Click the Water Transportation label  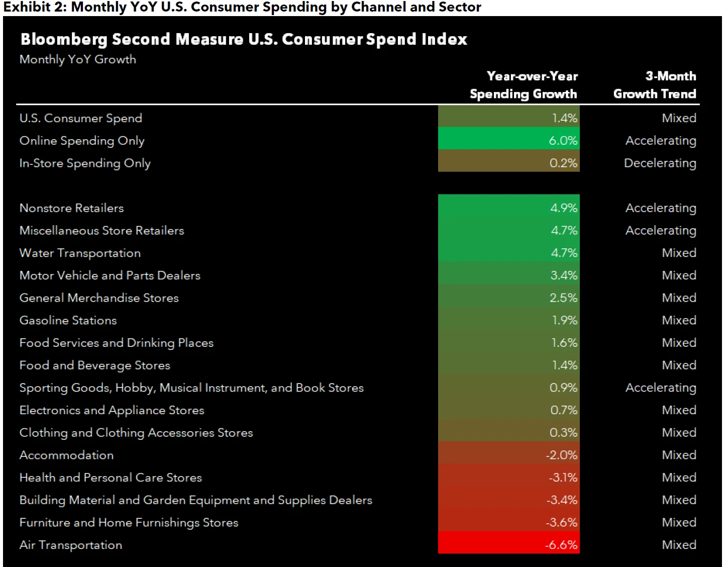[x=79, y=253]
